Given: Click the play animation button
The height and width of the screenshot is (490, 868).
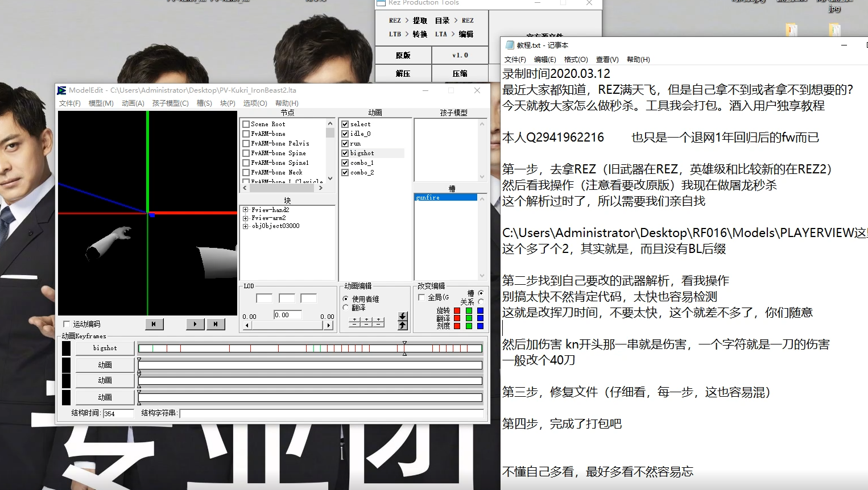Looking at the screenshot, I should [195, 324].
